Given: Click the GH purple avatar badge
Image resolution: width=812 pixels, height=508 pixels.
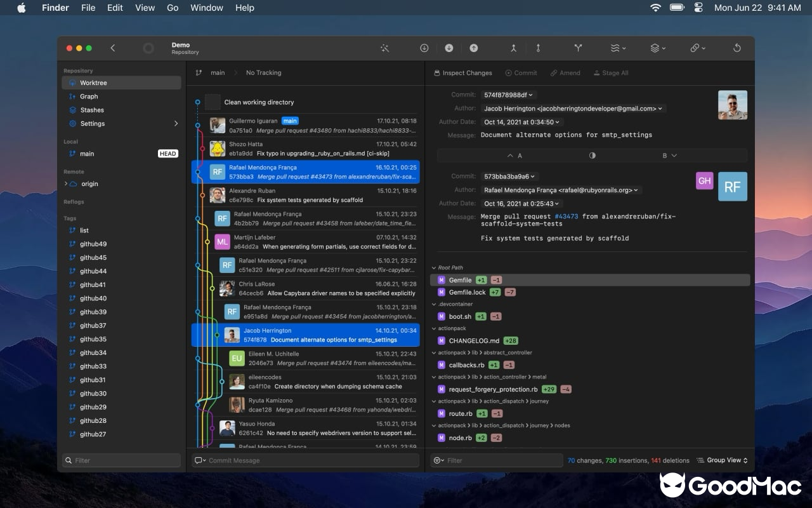Looking at the screenshot, I should [x=705, y=181].
